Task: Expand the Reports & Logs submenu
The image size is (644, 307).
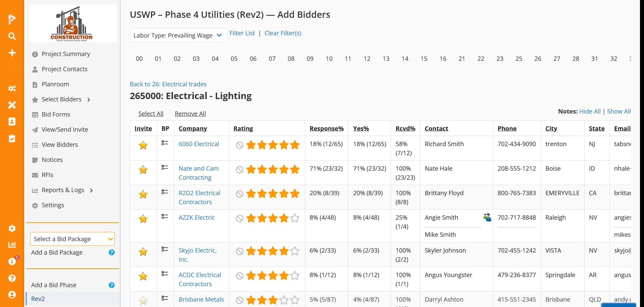Action: click(x=91, y=190)
